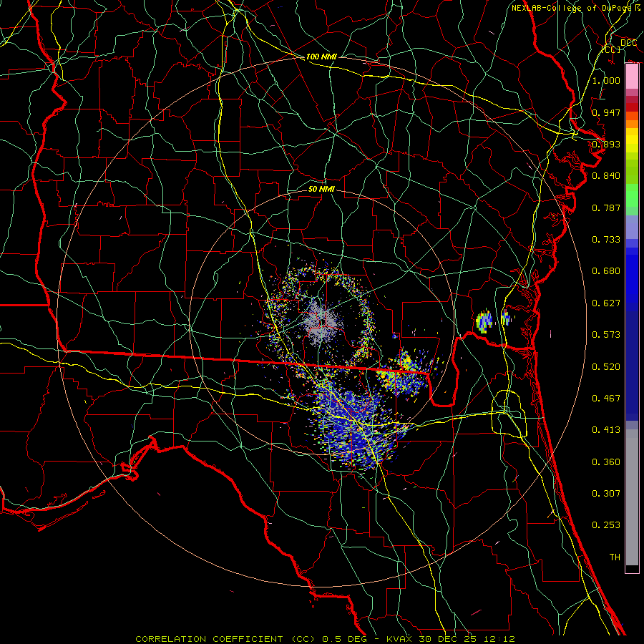This screenshot has width=644, height=644.
Task: Select the 0.893 legend value
Action: [x=606, y=144]
